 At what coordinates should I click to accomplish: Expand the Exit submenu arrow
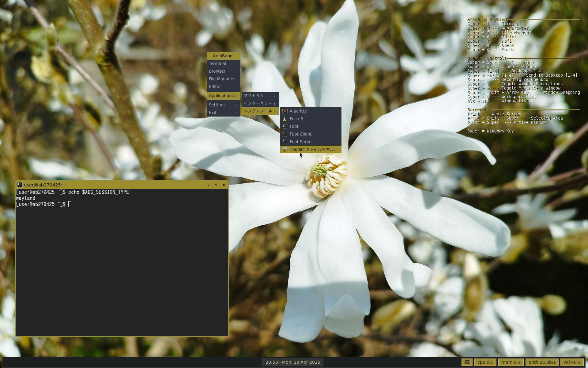[236, 113]
